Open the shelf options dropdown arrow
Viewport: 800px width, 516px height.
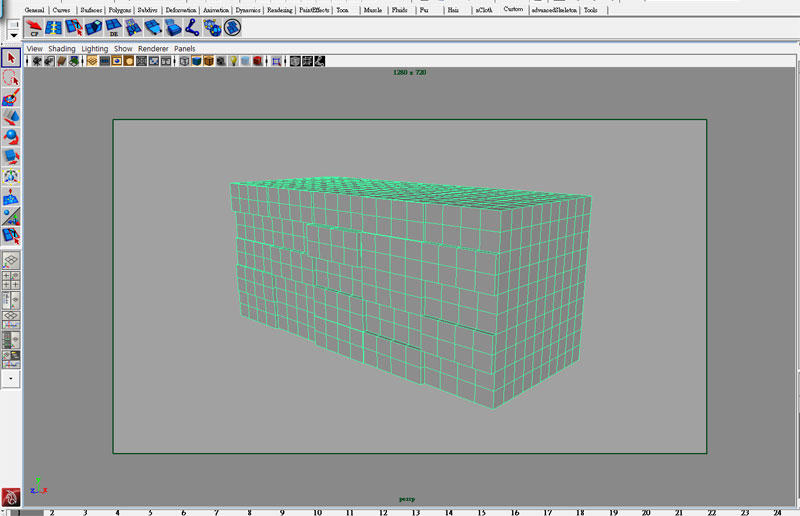tap(13, 34)
